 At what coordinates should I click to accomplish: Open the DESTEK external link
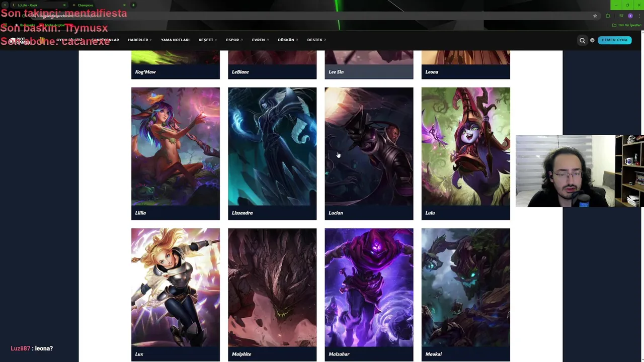click(316, 40)
